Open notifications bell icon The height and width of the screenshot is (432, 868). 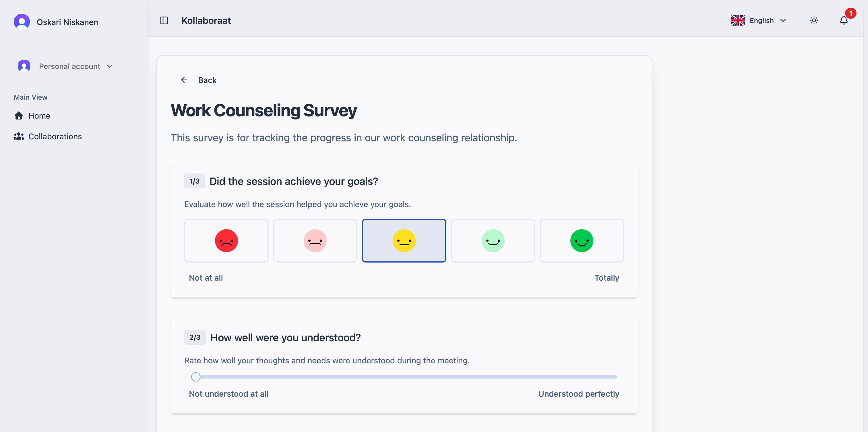pos(843,21)
